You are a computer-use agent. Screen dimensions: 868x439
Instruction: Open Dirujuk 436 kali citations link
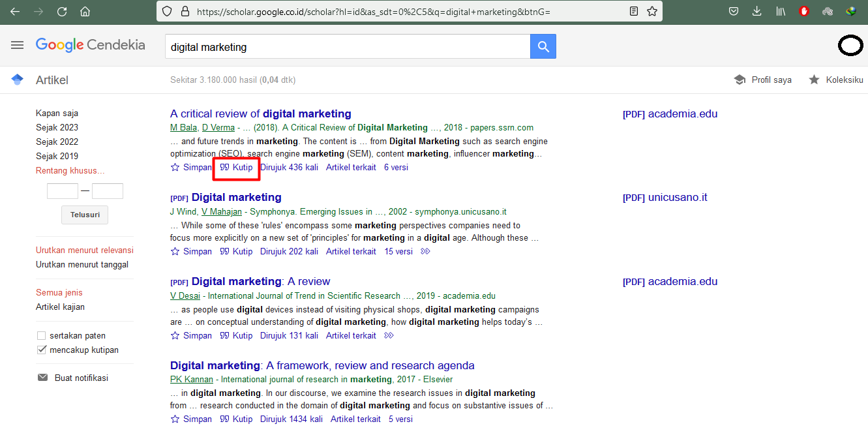tap(290, 168)
